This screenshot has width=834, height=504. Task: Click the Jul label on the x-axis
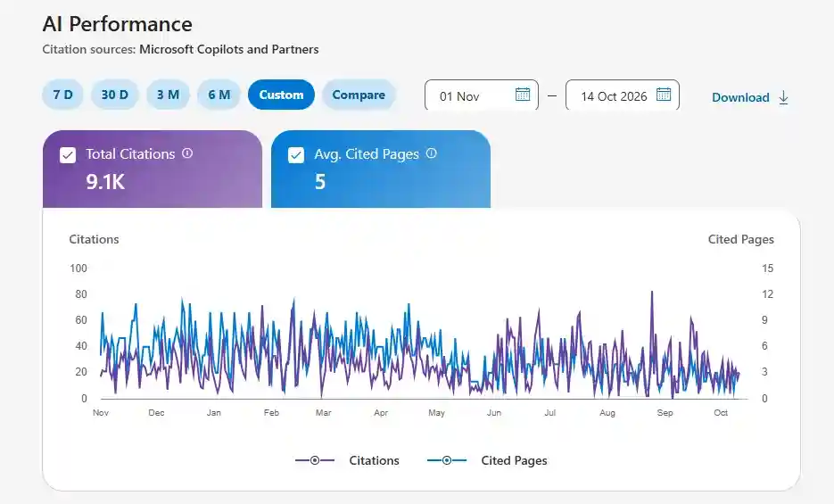pyautogui.click(x=550, y=412)
